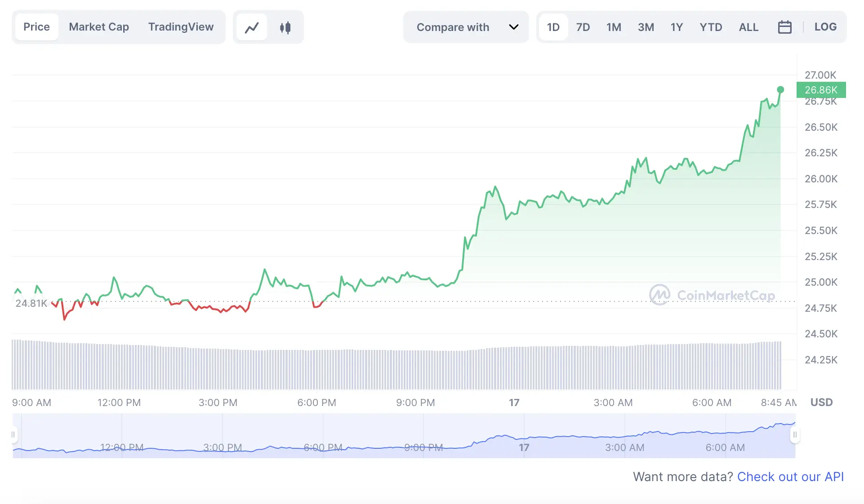
Task: Open the Check out our API link
Action: point(790,477)
